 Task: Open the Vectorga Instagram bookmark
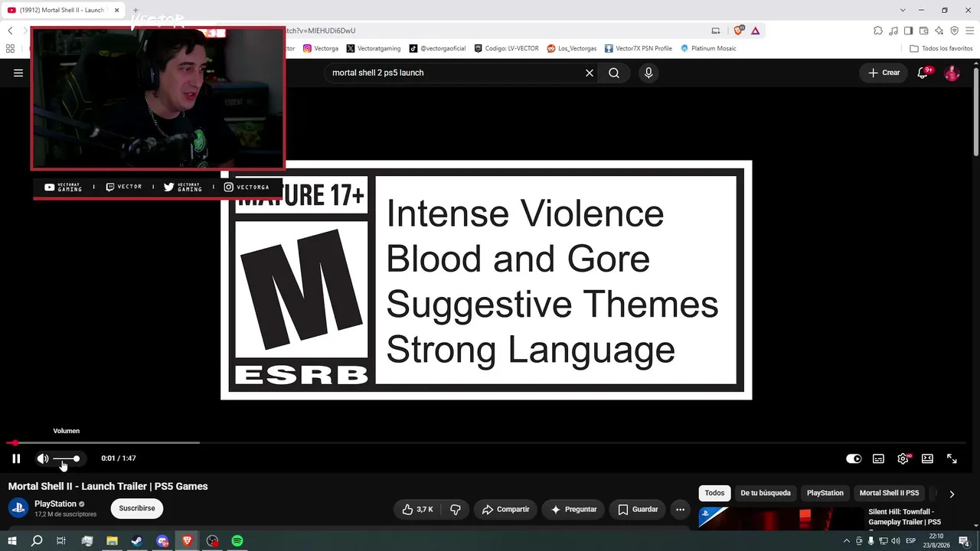coord(321,48)
